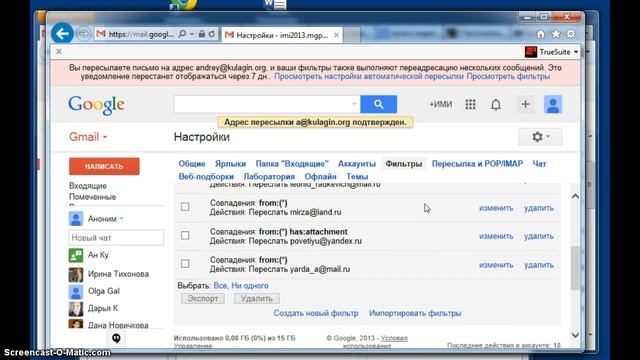Viewport: 640px width, 360px height.
Task: Open the Gmail dropdown menu
Action: pos(88,137)
